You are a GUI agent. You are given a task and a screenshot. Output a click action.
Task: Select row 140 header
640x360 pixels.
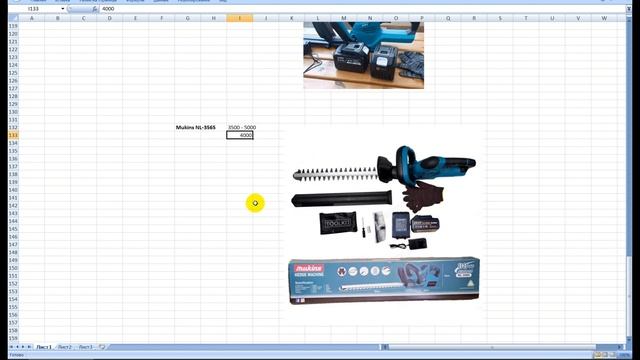pos(13,190)
